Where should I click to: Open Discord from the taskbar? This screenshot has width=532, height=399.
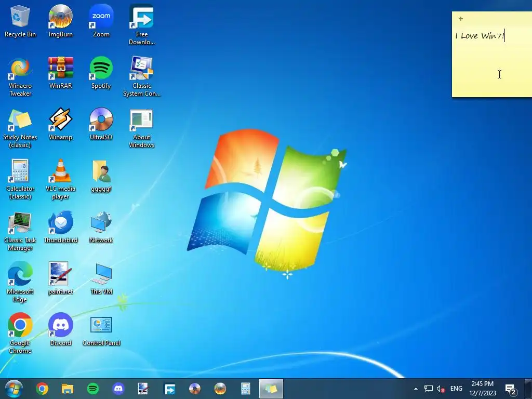pyautogui.click(x=118, y=389)
